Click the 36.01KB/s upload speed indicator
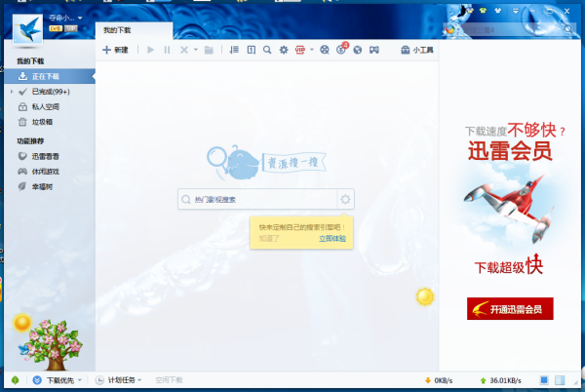Screen dimensions: 585x392 tap(500, 381)
